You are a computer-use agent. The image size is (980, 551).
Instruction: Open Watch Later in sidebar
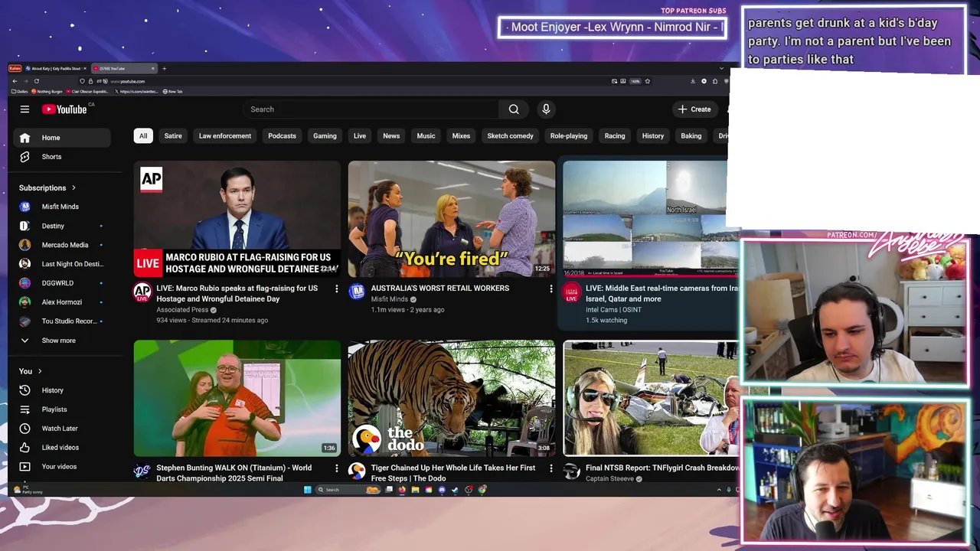click(x=62, y=429)
